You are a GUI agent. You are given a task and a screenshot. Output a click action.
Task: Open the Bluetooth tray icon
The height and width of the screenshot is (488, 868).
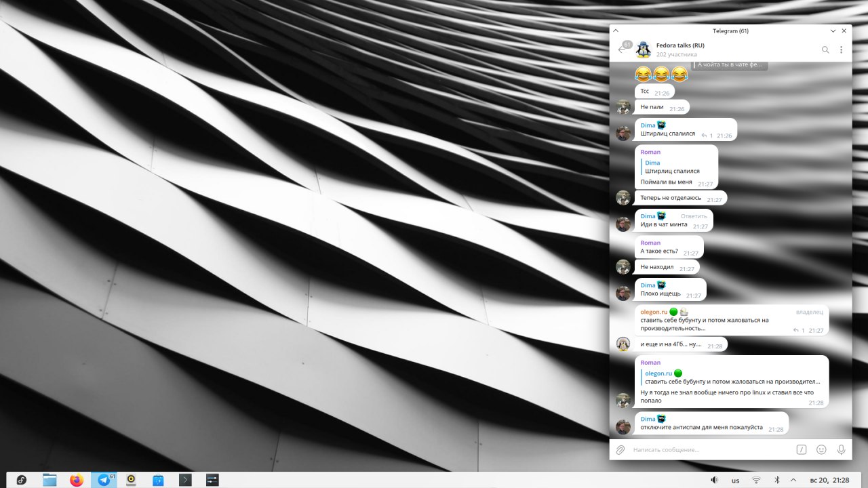click(777, 480)
